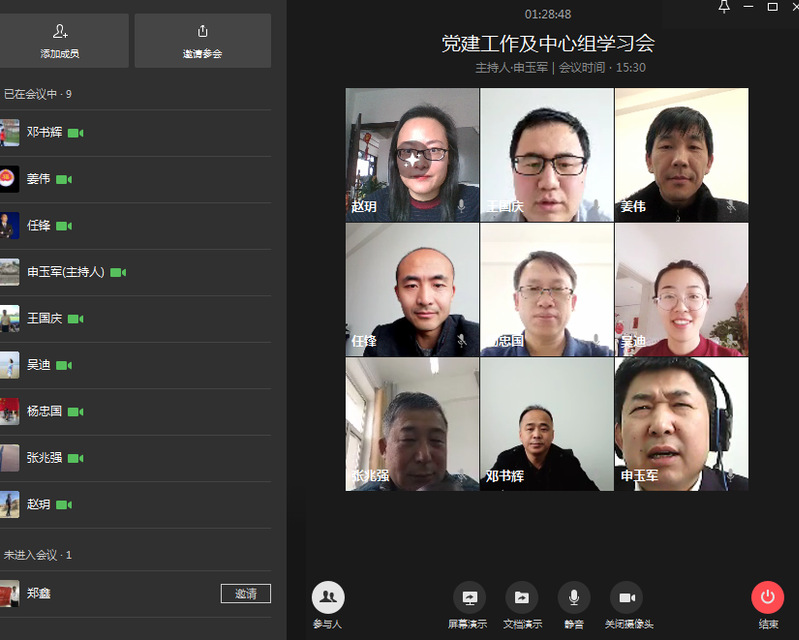Select 张兆强 in the participant list
The width and height of the screenshot is (799, 640).
44,458
